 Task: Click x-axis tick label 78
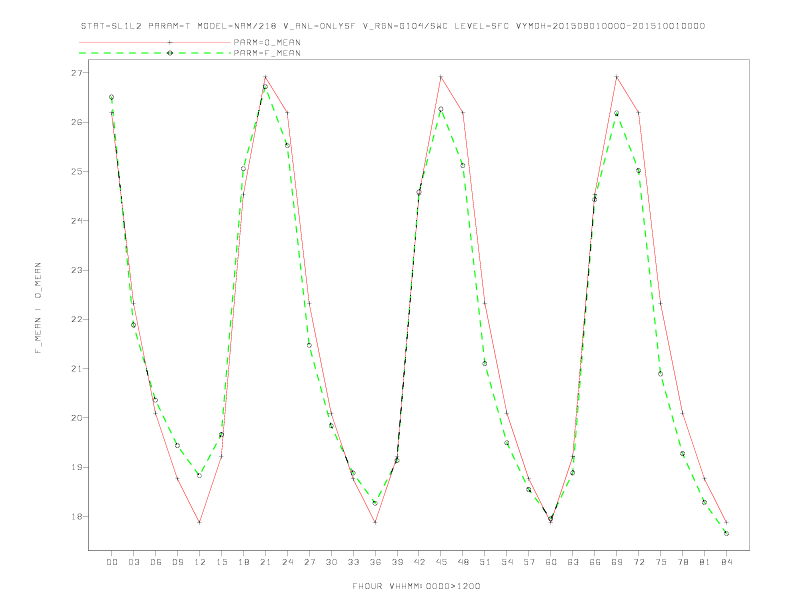point(682,562)
